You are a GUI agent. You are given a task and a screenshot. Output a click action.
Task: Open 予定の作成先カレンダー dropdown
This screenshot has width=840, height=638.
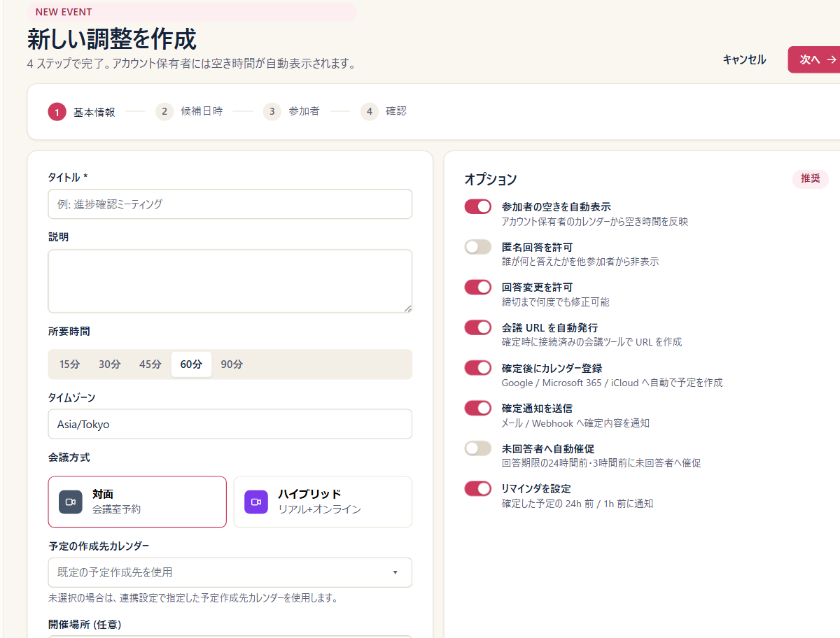coord(230,572)
